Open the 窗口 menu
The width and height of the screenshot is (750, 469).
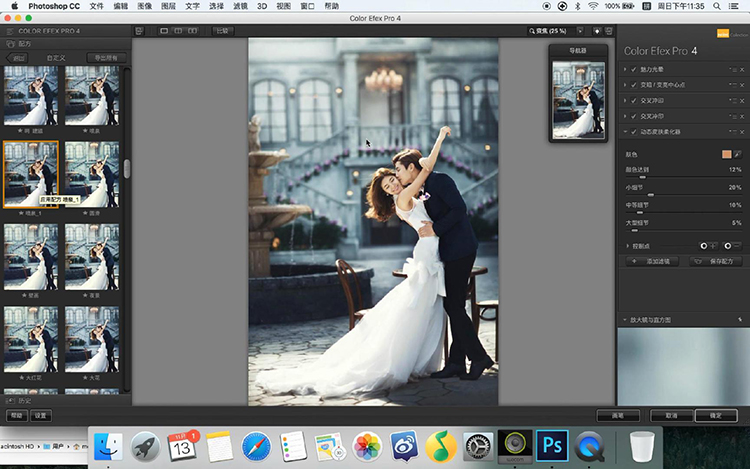coord(307,6)
